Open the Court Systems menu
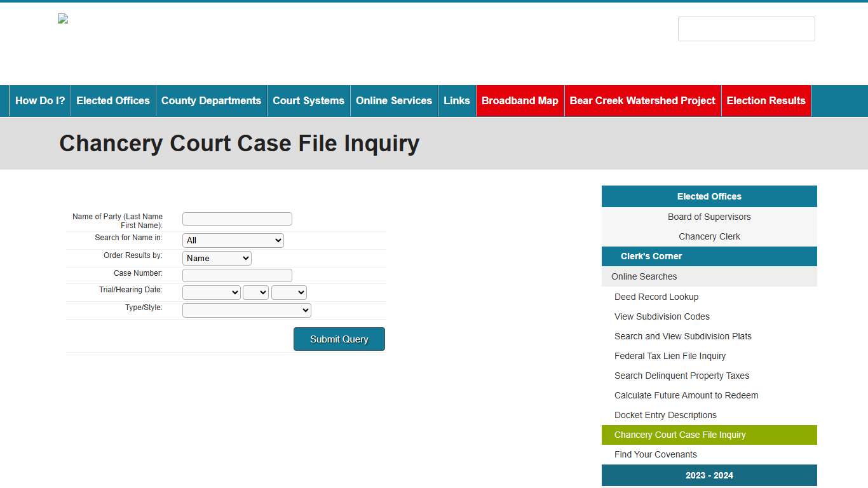Image resolution: width=868 pixels, height=488 pixels. [308, 100]
